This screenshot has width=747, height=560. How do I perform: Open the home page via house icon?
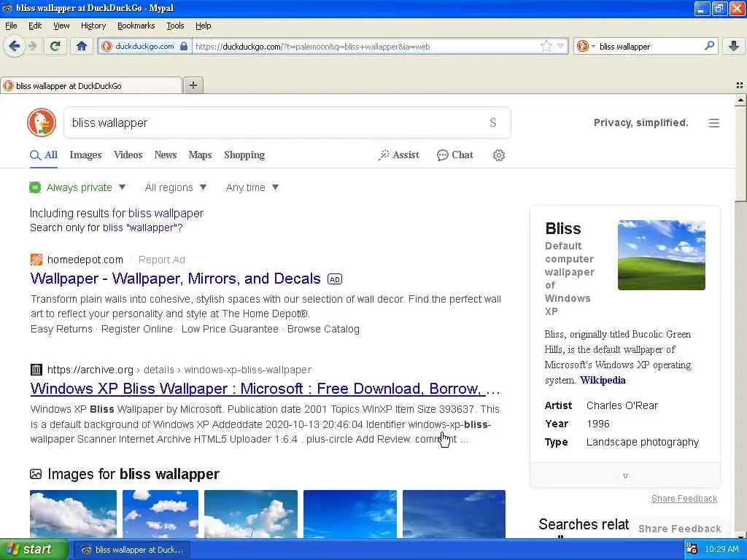pos(82,46)
